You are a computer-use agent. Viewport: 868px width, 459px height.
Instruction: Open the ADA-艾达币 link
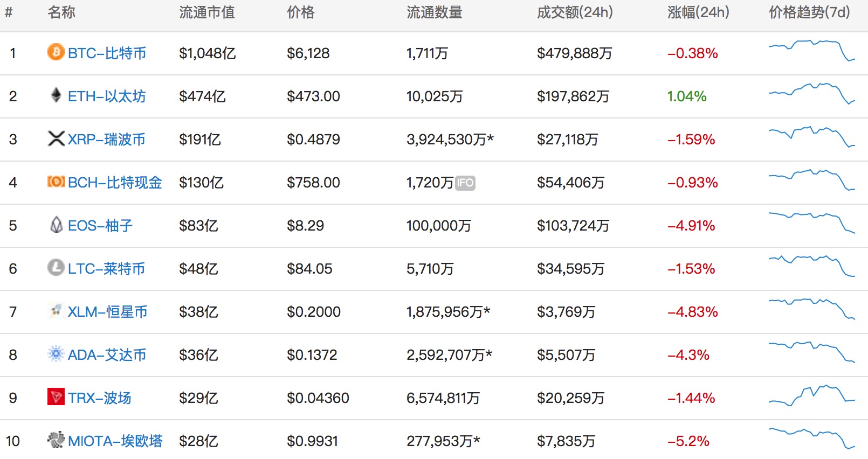(x=107, y=355)
